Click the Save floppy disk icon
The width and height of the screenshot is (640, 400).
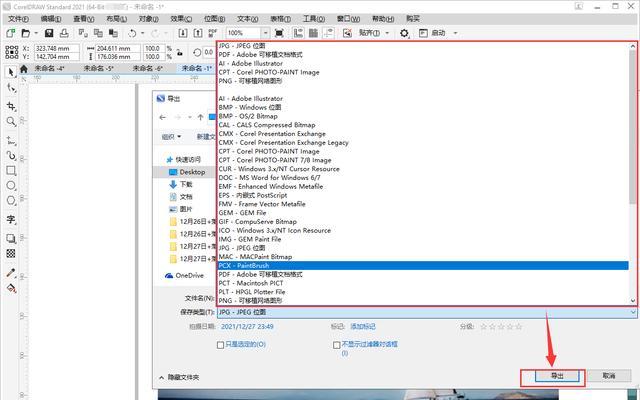tap(49, 33)
